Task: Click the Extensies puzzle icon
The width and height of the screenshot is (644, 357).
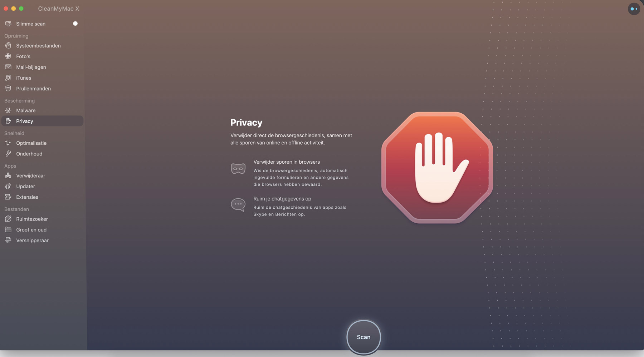Action: point(8,197)
